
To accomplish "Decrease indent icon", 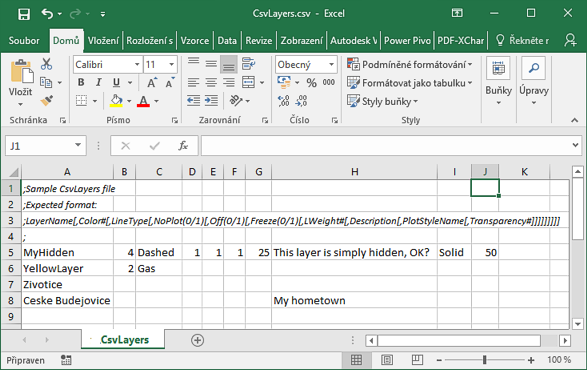I will [x=194, y=100].
